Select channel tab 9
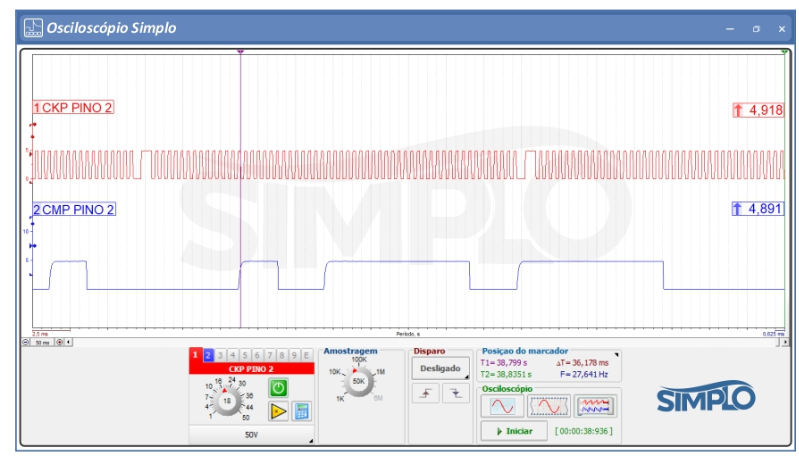The height and width of the screenshot is (459, 799). (x=294, y=355)
